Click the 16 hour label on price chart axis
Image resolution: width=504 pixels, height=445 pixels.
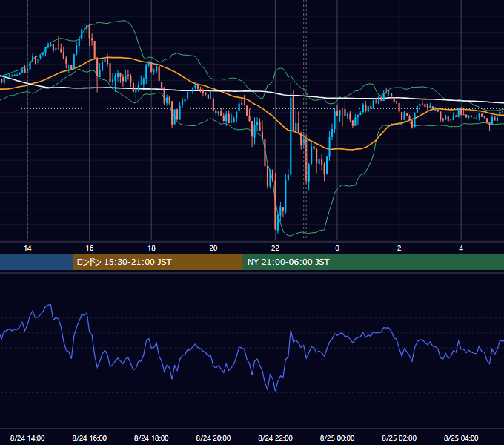90,248
